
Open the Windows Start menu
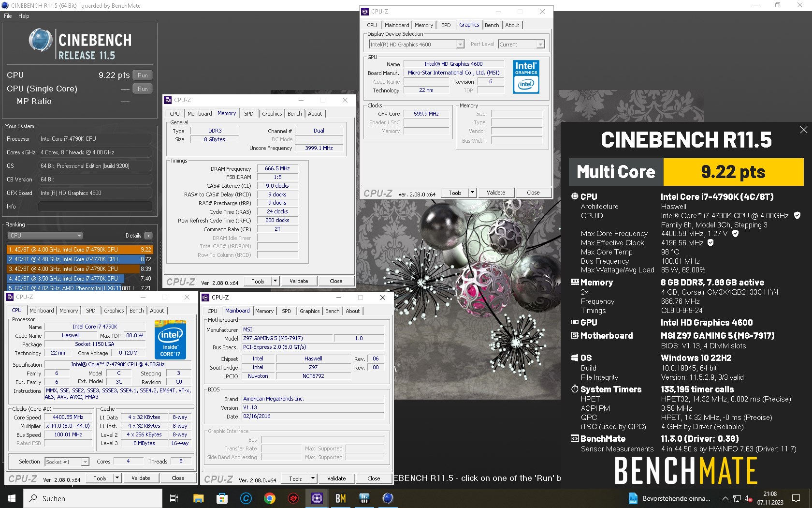[12, 498]
